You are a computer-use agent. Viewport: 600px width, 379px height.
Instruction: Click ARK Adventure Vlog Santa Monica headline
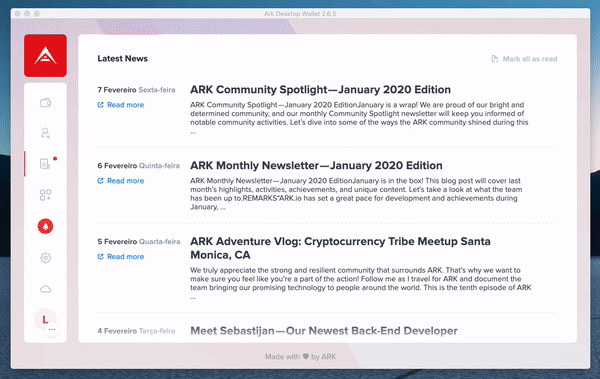(x=340, y=248)
